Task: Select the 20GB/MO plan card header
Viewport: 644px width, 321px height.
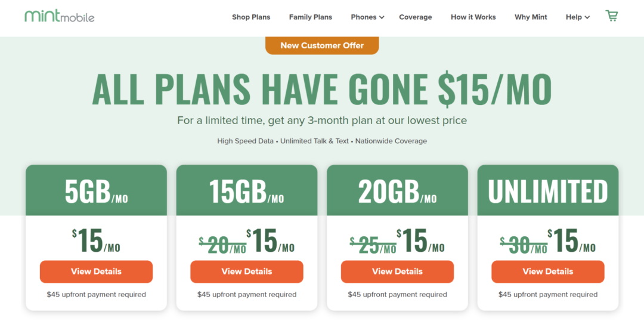Action: [397, 190]
